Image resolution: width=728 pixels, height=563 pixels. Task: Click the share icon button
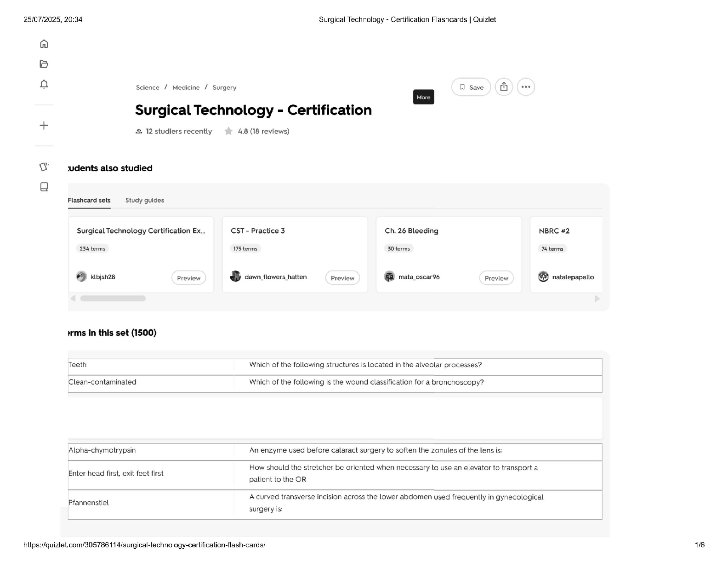pos(504,87)
